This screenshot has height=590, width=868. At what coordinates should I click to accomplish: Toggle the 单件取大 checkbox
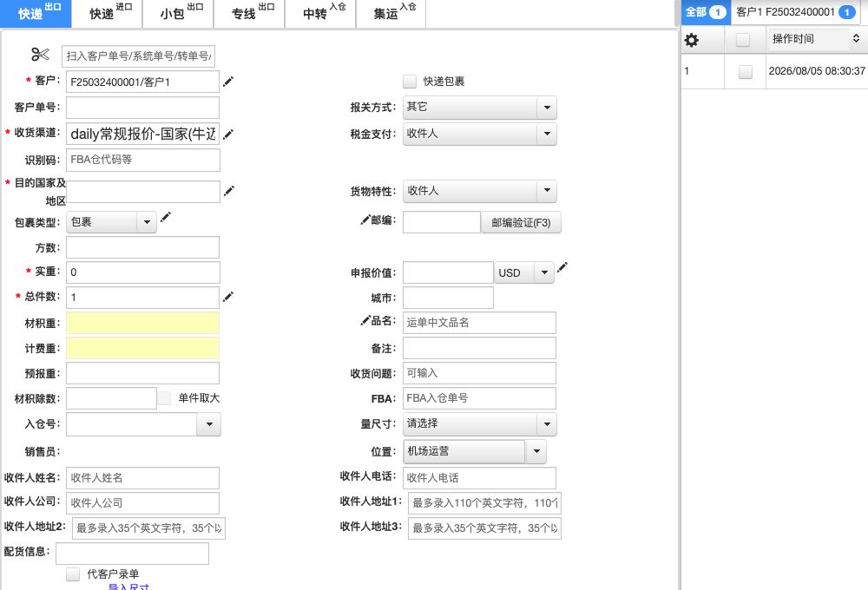click(x=164, y=398)
